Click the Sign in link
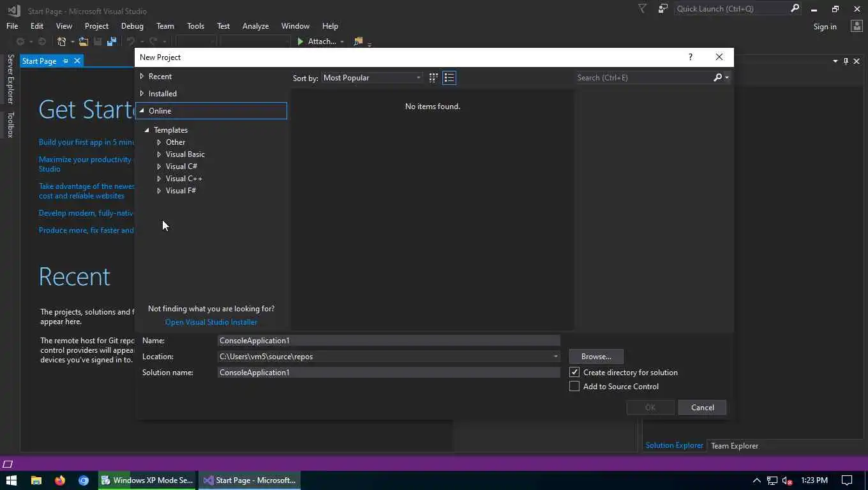Image resolution: width=868 pixels, height=490 pixels. point(825,26)
